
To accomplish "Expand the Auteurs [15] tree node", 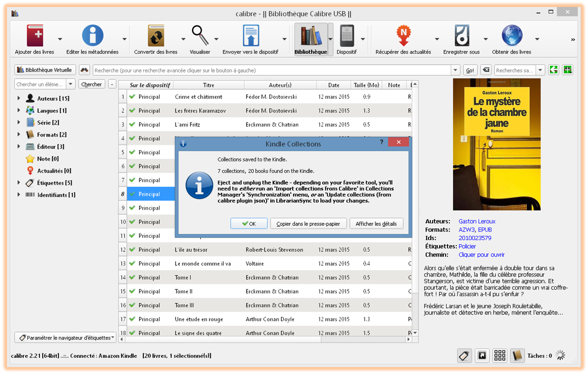I will (19, 98).
